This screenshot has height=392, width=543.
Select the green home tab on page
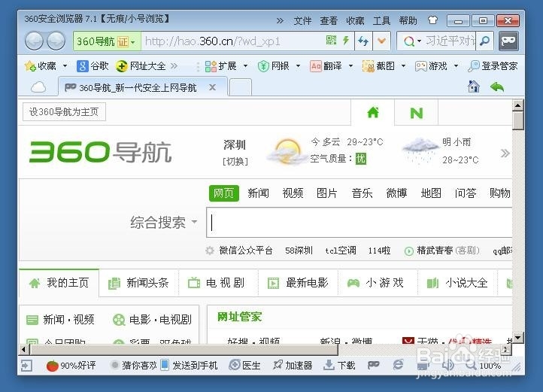pos(373,112)
